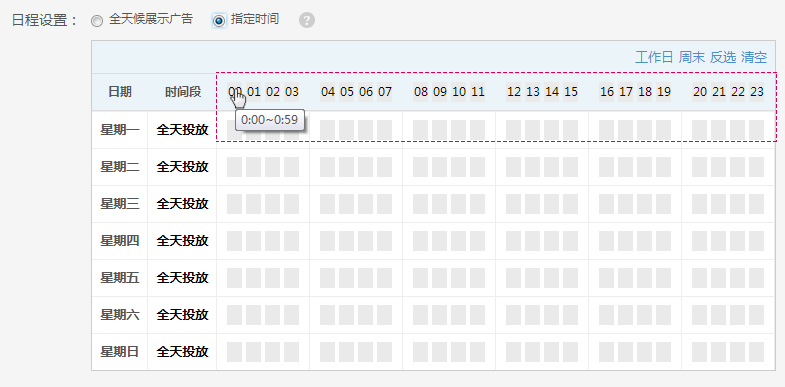Image resolution: width=785 pixels, height=387 pixels.
Task: Select hour column 12 header
Action: (514, 92)
